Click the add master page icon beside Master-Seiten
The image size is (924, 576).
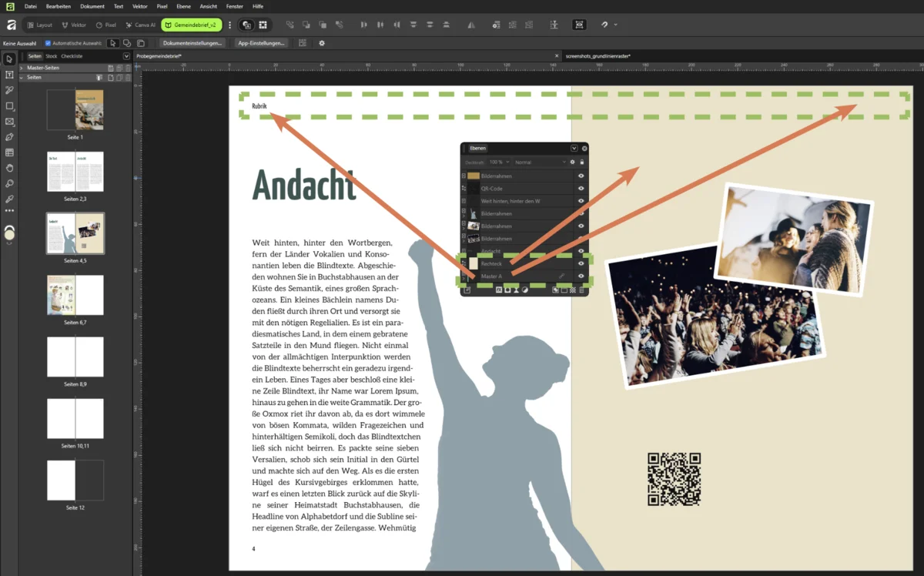coord(111,68)
